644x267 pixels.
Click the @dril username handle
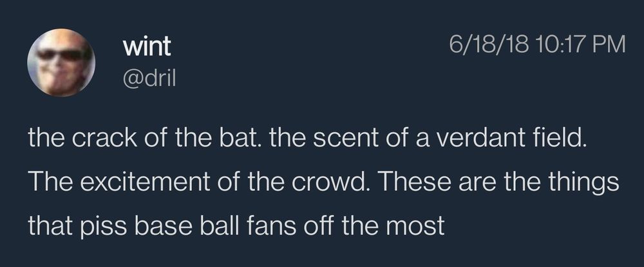point(148,79)
